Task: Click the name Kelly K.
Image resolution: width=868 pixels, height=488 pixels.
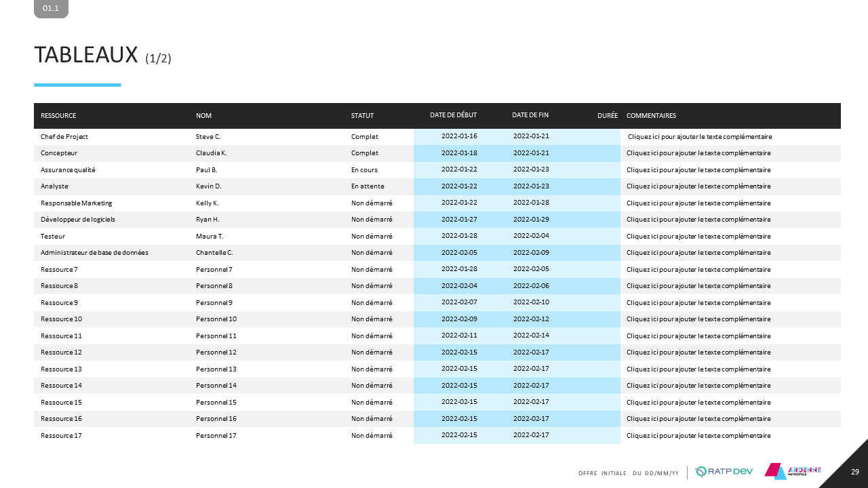Action: point(208,203)
